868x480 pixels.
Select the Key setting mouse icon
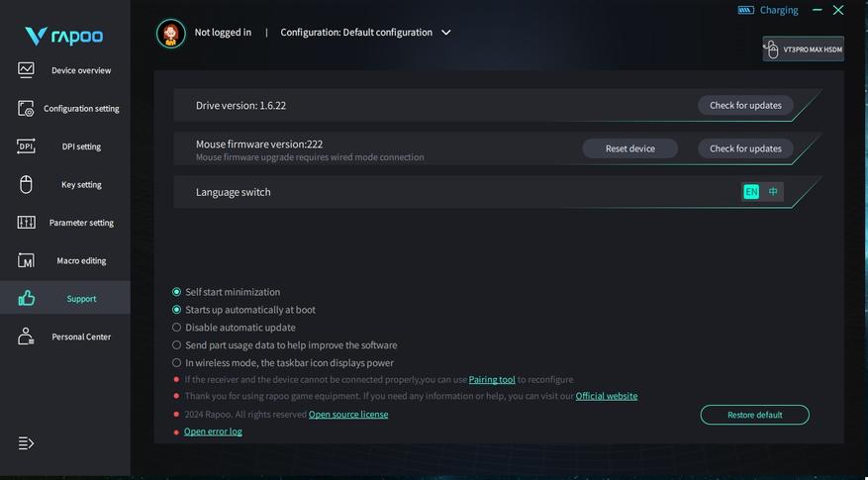(26, 185)
